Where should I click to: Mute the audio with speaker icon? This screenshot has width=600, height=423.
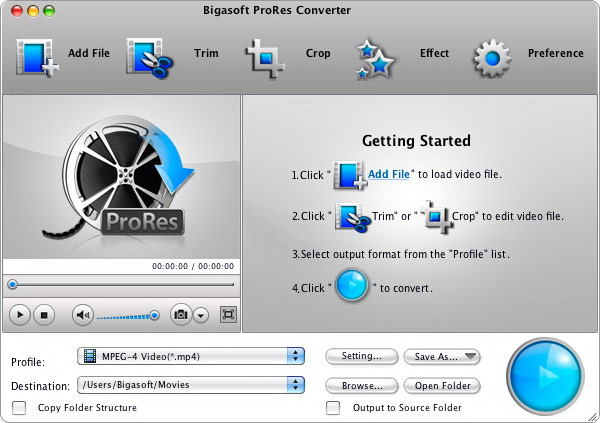[x=83, y=315]
